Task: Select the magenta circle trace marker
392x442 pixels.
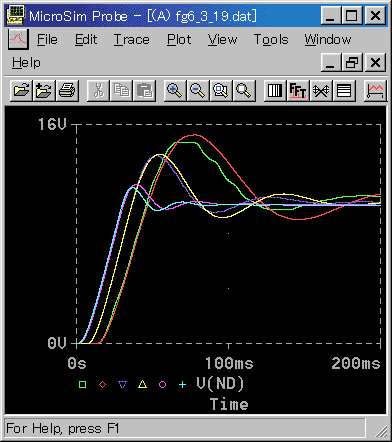Action: tap(162, 384)
